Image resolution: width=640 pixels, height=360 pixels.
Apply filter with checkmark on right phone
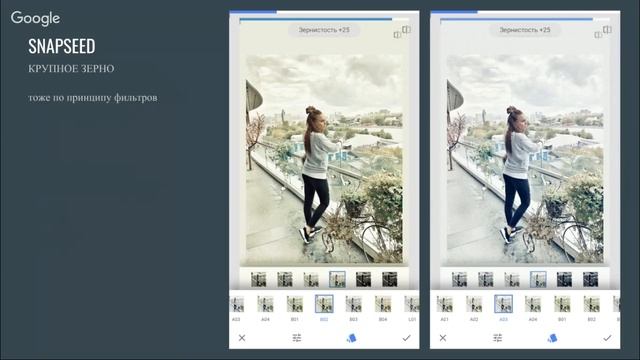point(607,338)
